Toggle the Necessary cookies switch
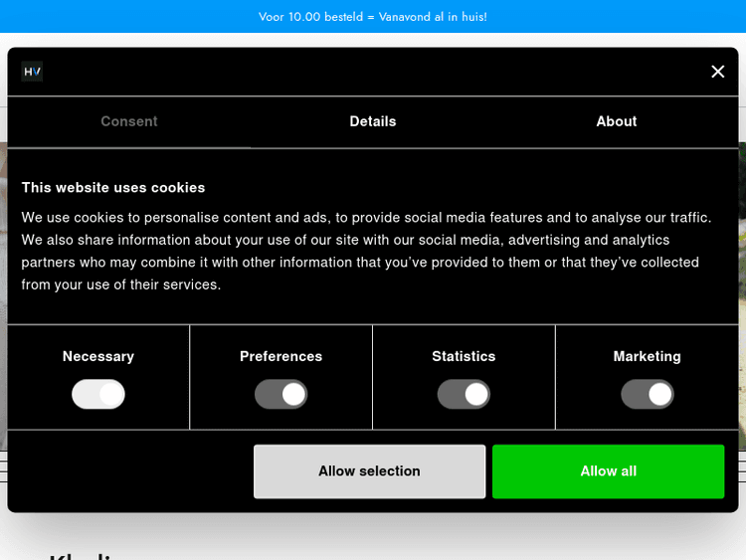 tap(98, 395)
